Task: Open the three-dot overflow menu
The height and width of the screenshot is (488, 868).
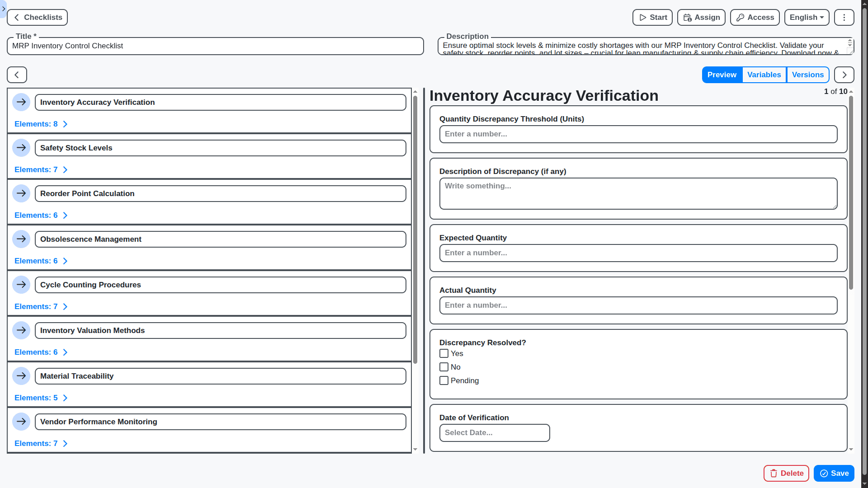Action: point(844,17)
